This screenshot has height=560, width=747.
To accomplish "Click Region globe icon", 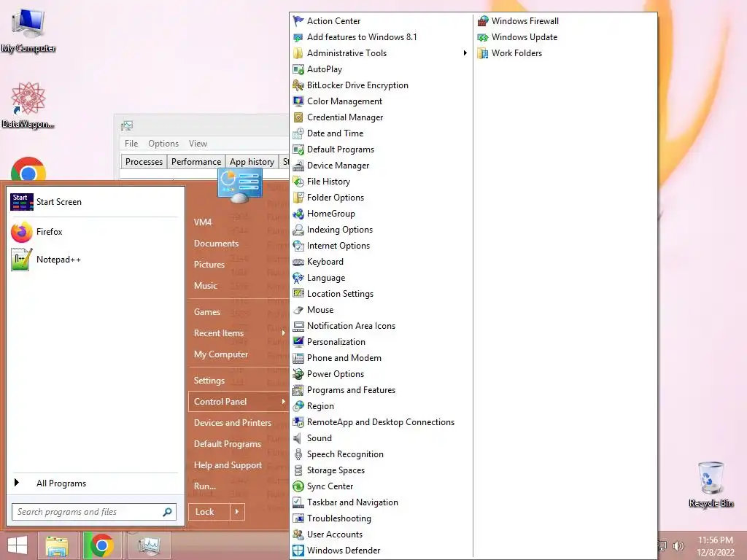I will point(298,406).
